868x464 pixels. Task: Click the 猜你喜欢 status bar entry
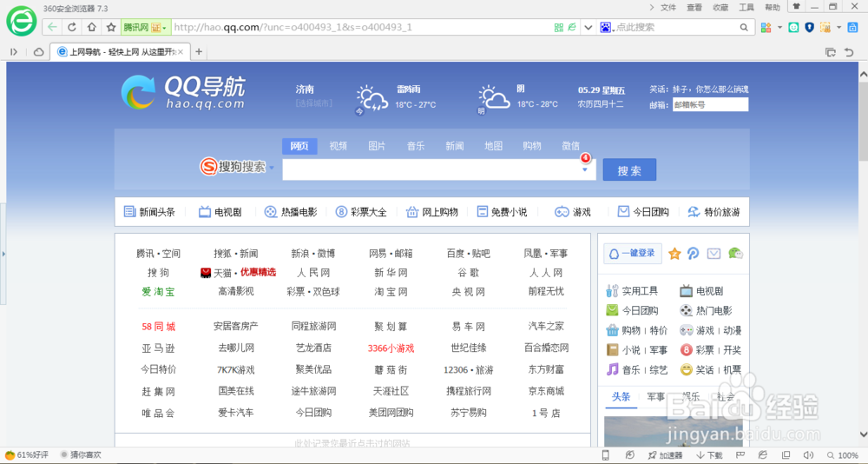click(81, 455)
